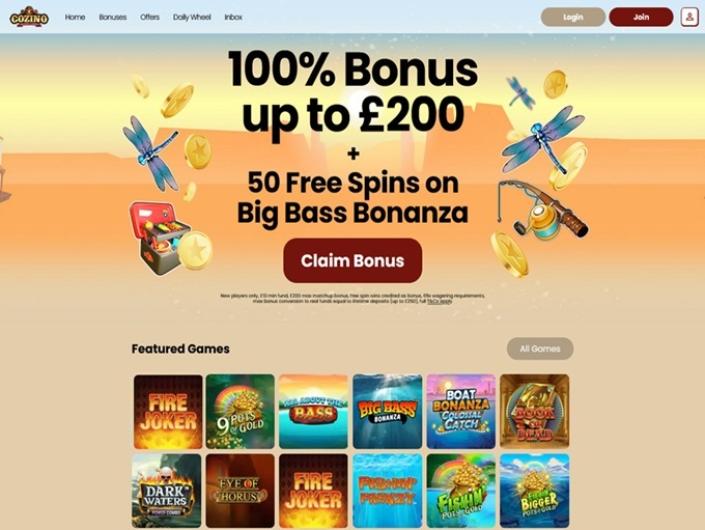Go to the Bonuses page

112,17
